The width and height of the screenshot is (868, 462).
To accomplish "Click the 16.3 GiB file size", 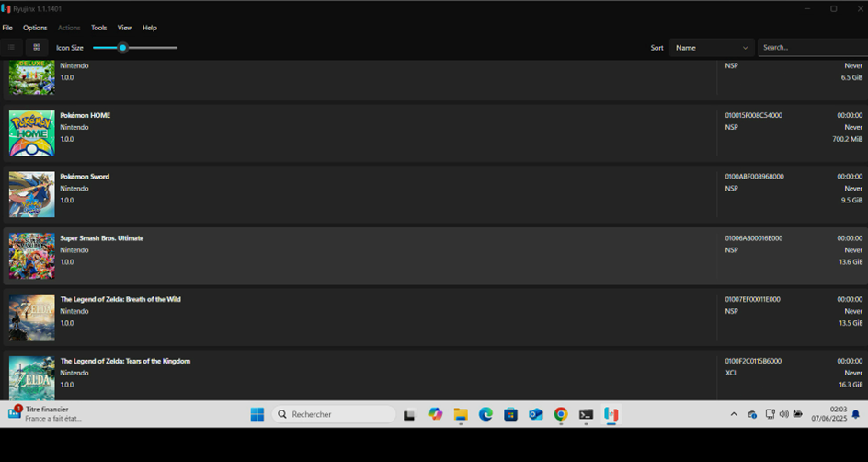I will click(851, 385).
